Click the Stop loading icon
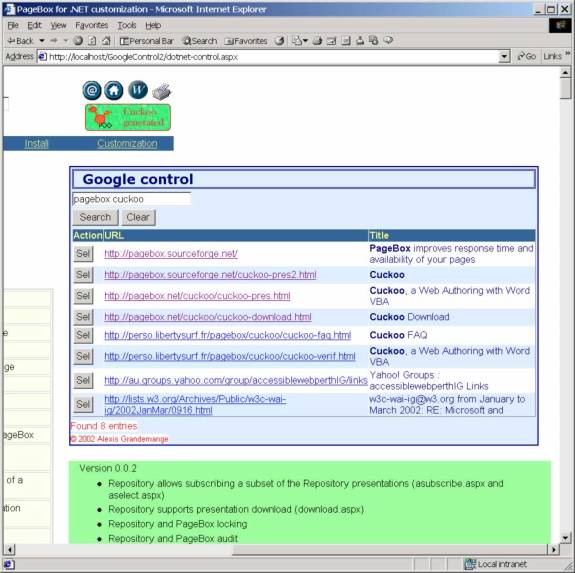This screenshot has height=573, width=575. [x=78, y=41]
